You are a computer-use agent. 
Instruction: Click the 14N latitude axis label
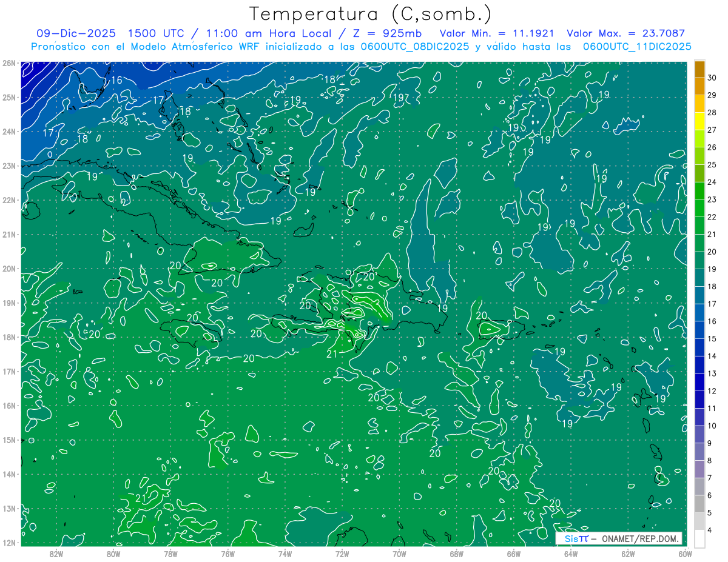click(x=9, y=474)
